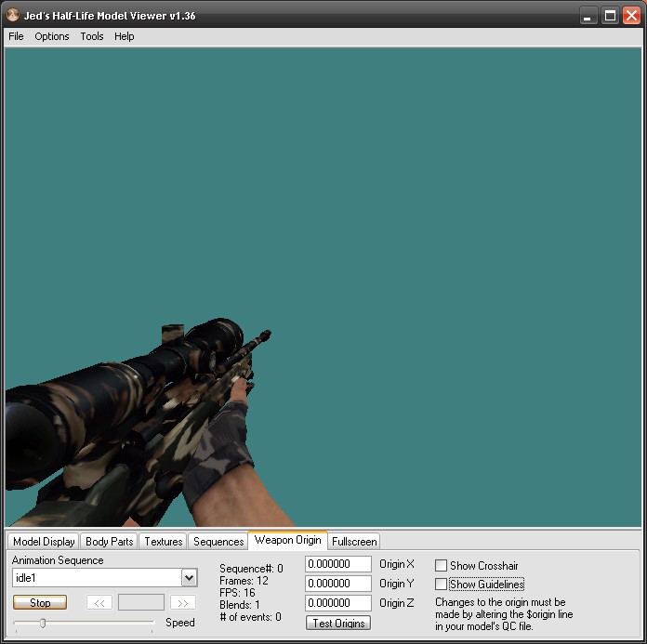The image size is (647, 644).
Task: Switch to the Sequences tab
Action: click(x=218, y=541)
